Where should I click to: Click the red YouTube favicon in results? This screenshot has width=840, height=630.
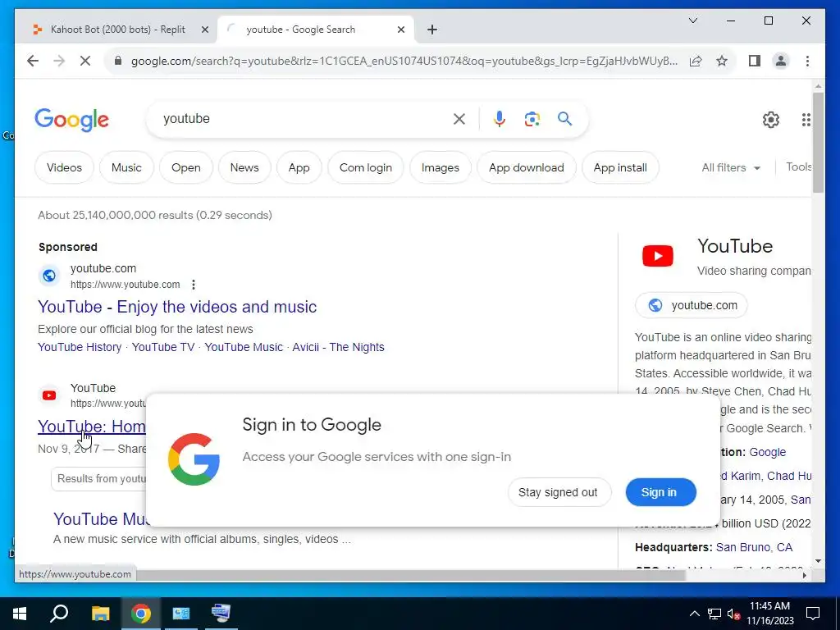coord(49,395)
